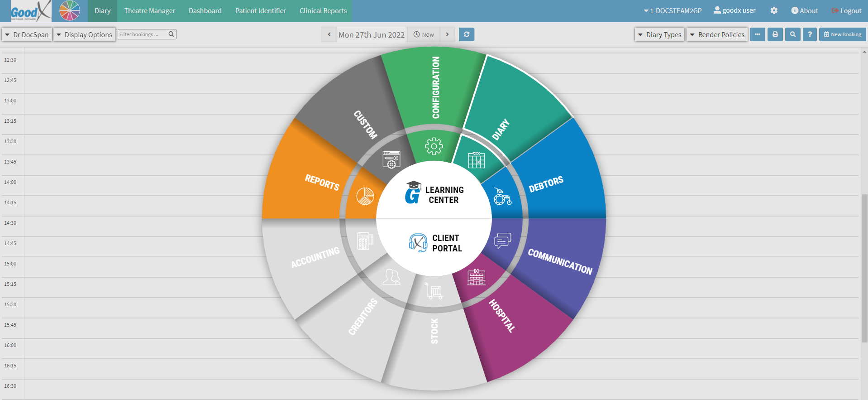Expand the Dr DocSpan dropdown
This screenshot has height=400, width=868.
pos(27,34)
